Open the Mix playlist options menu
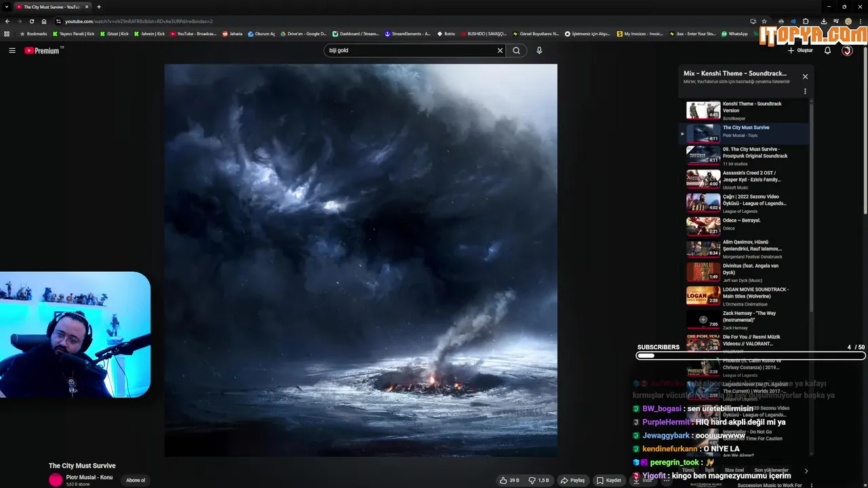 [805, 91]
